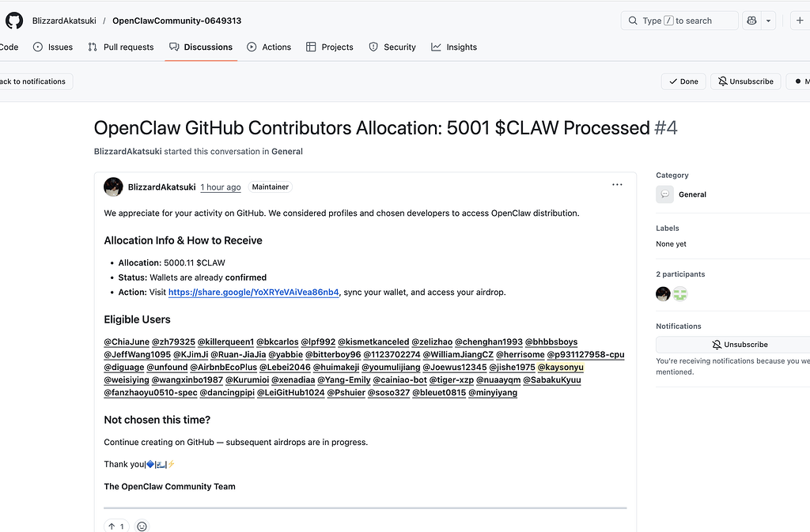Viewport: 810px width, 532px height.
Task: Open the post's three-dot options menu
Action: click(x=617, y=185)
